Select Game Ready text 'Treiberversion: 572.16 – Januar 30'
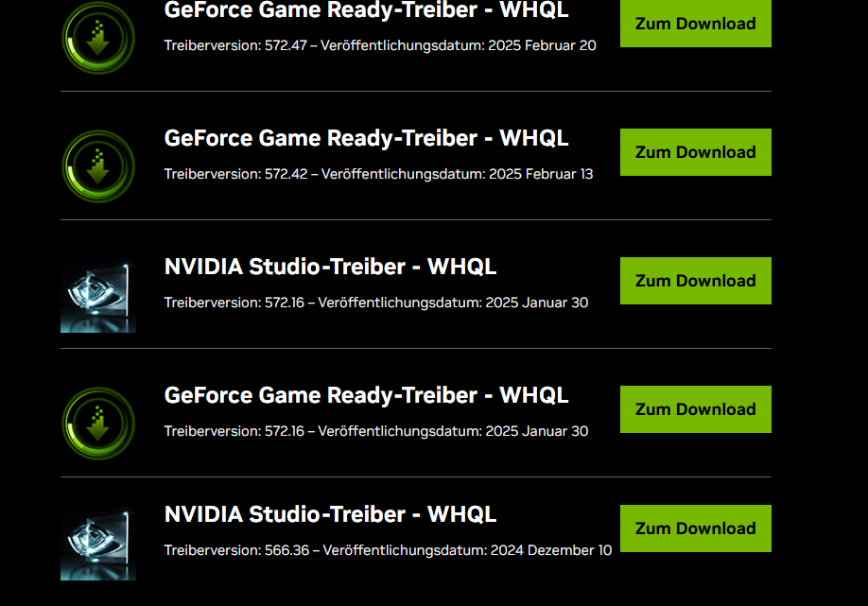This screenshot has height=606, width=868. [x=376, y=430]
